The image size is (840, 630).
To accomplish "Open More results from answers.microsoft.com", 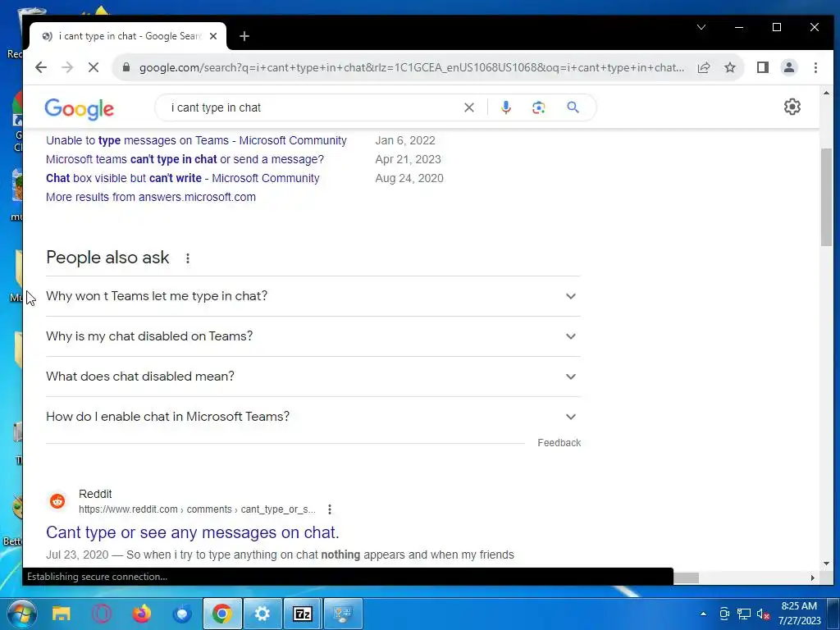I will tap(151, 197).
